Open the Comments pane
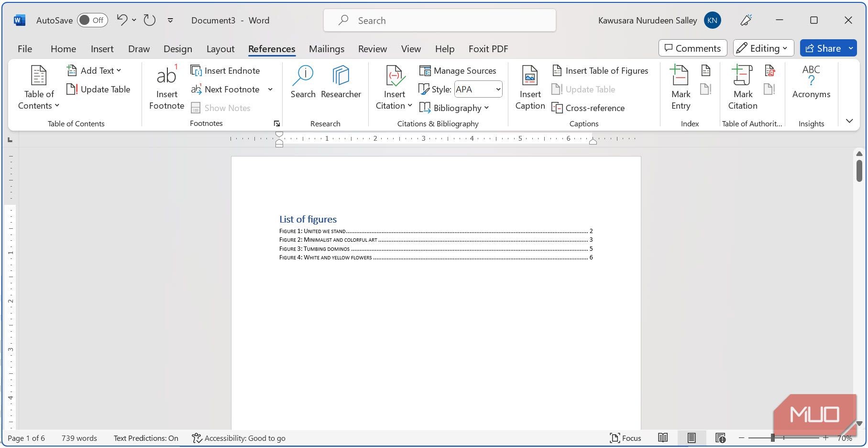 tap(692, 48)
